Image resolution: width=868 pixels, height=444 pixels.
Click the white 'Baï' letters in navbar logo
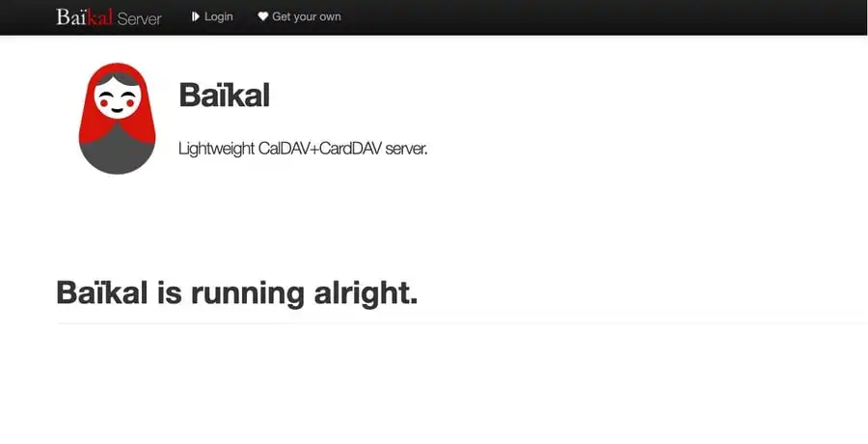tap(70, 17)
